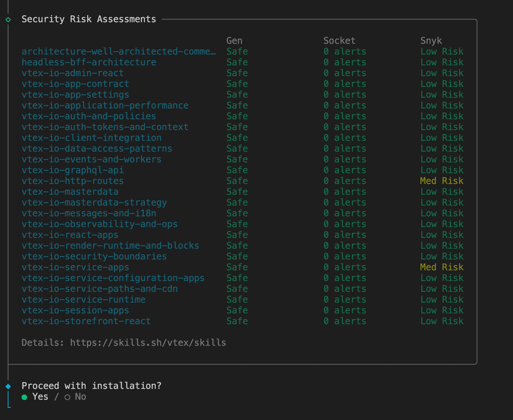Image resolution: width=513 pixels, height=420 pixels.
Task: Select the architecture-well-architected-comme… skill name
Action: click(x=119, y=51)
